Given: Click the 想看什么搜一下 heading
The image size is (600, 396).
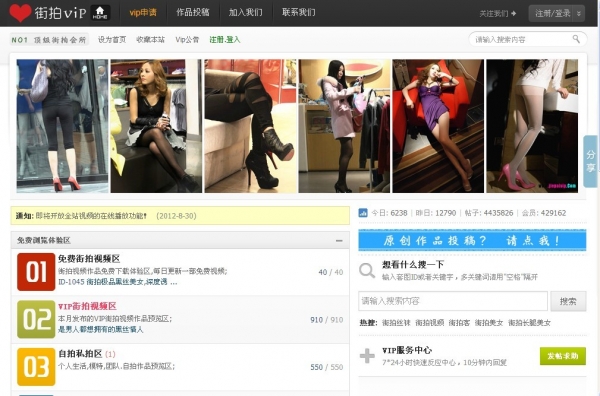Looking at the screenshot, I should [413, 264].
